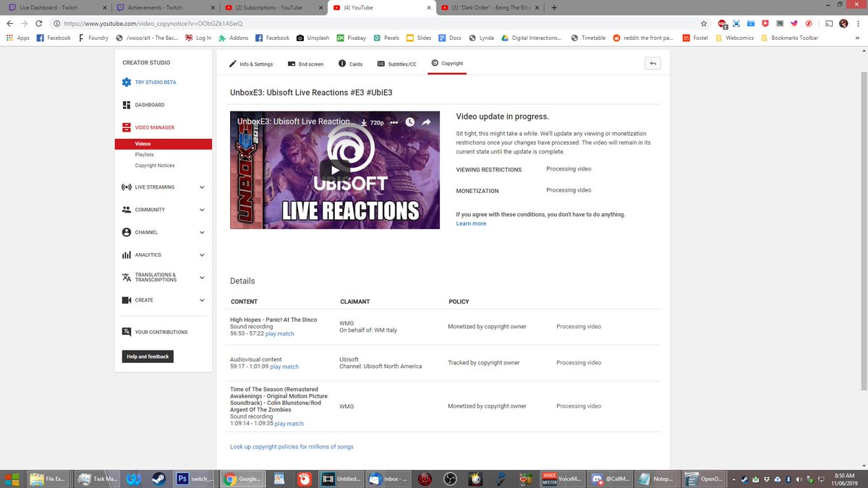
Task: Open the Apps bookmark shortcut
Action: pyautogui.click(x=18, y=38)
